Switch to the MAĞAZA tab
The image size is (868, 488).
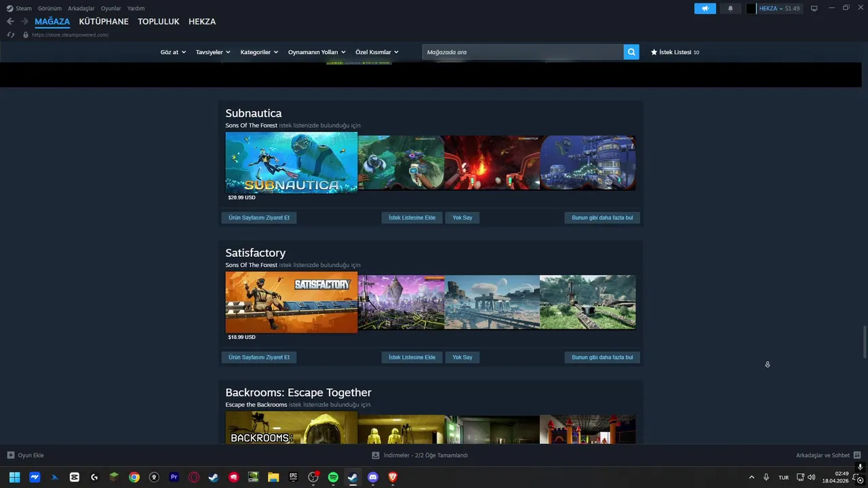pos(52,22)
